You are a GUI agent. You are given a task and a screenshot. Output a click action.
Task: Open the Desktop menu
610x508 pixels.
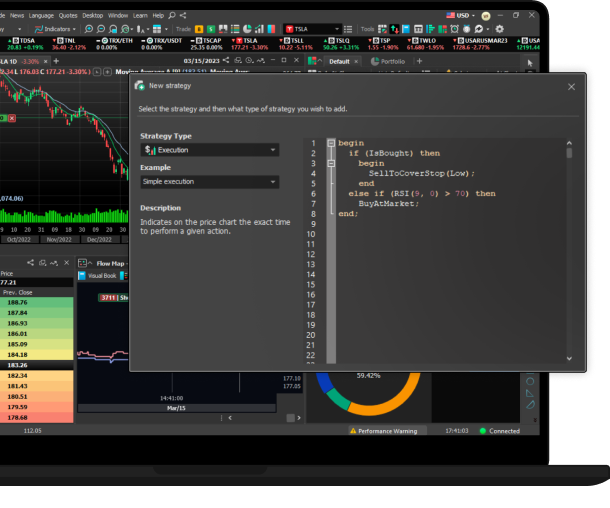[x=92, y=16]
